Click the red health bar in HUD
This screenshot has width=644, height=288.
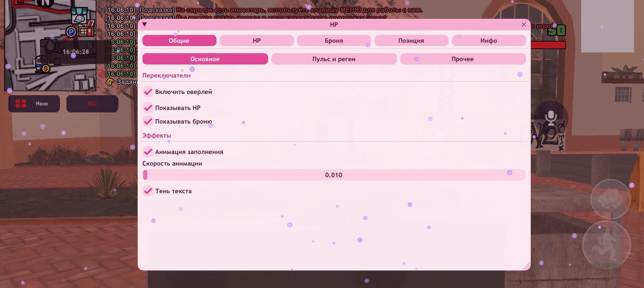pyautogui.click(x=548, y=45)
